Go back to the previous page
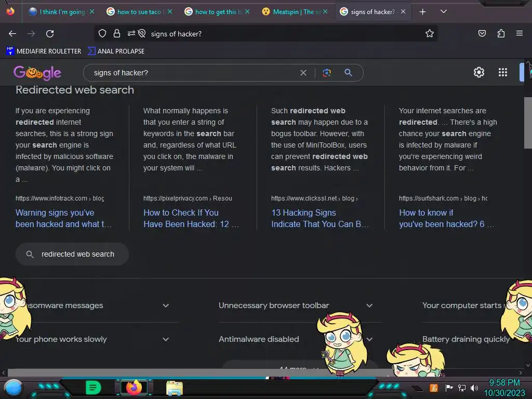532x399 pixels. point(12,34)
